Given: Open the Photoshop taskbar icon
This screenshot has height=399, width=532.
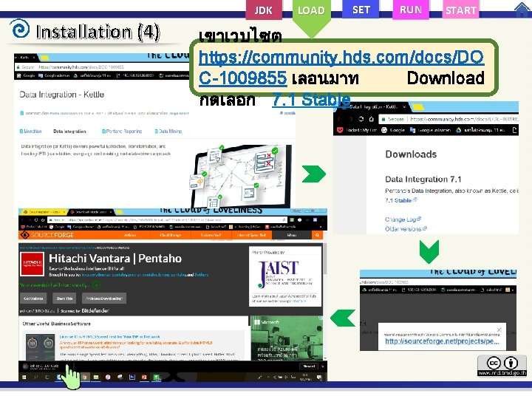Looking at the screenshot, I should [132, 377].
